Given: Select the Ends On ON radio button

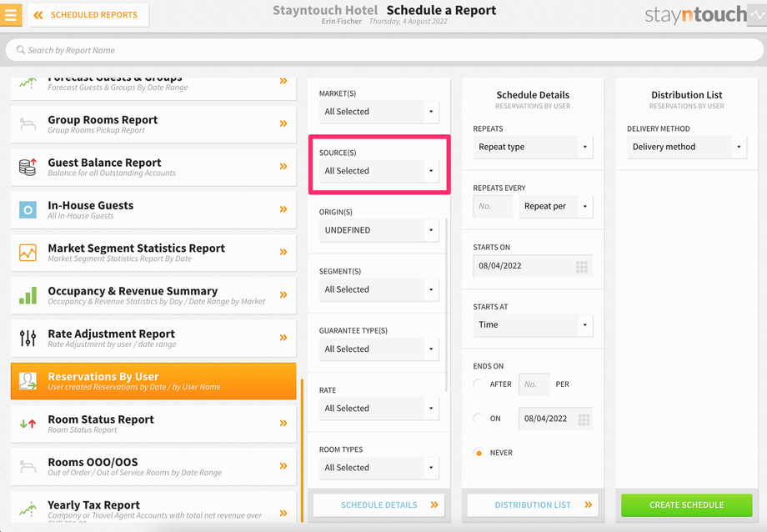Looking at the screenshot, I should click(479, 419).
